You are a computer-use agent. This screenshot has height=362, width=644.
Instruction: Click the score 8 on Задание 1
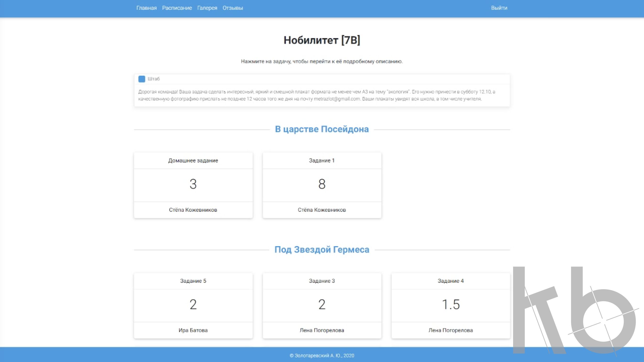pos(322,184)
